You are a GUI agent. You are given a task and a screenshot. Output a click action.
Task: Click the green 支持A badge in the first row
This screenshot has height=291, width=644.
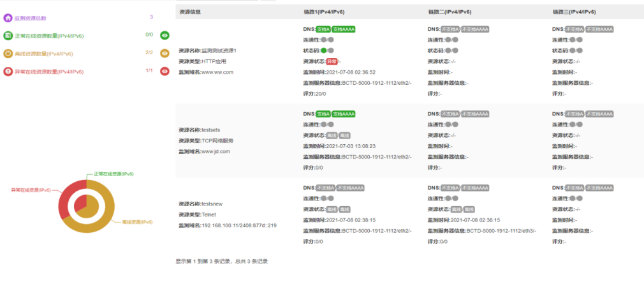coord(323,29)
